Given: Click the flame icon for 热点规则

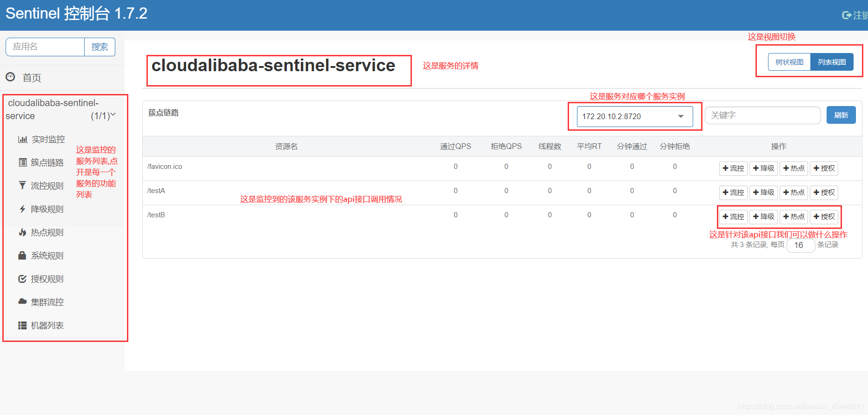Looking at the screenshot, I should pos(22,232).
